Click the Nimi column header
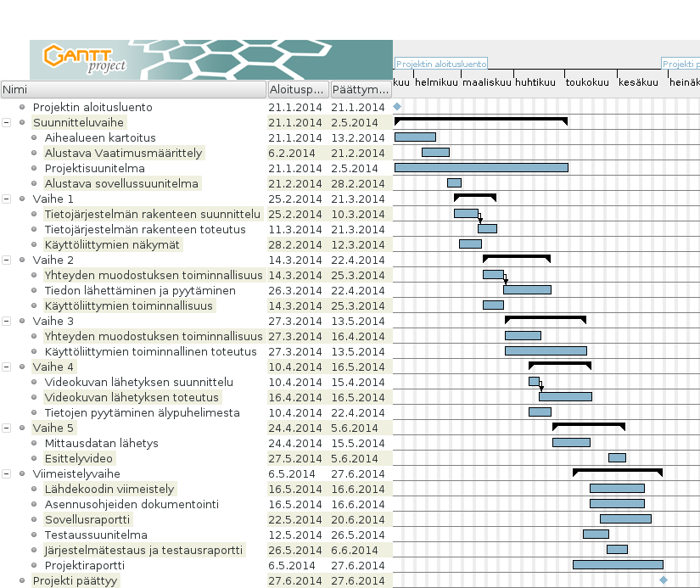 click(133, 89)
